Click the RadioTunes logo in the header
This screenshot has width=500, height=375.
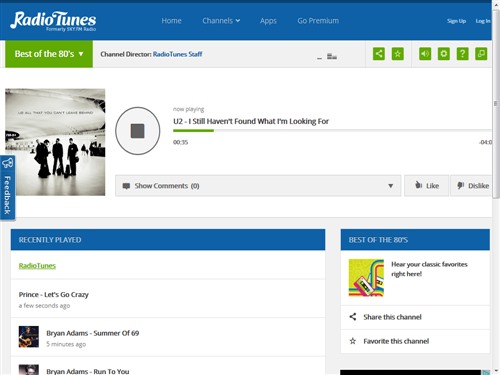53,21
